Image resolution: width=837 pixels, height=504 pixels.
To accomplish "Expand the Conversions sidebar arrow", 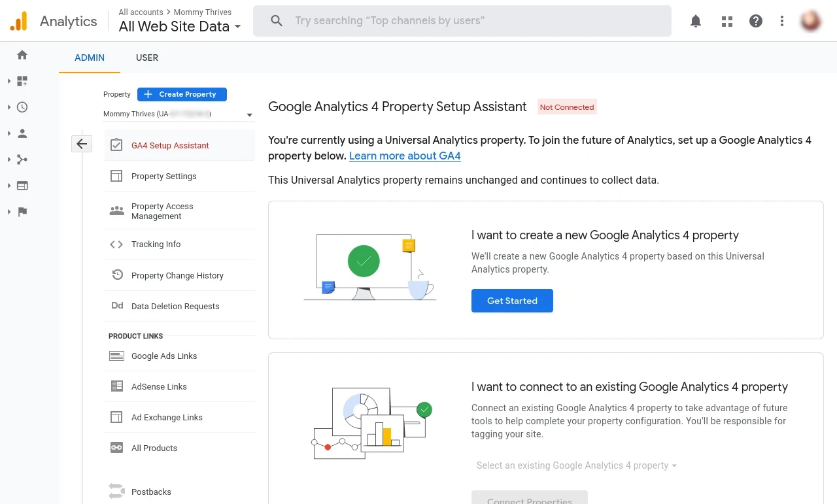I will tap(9, 212).
